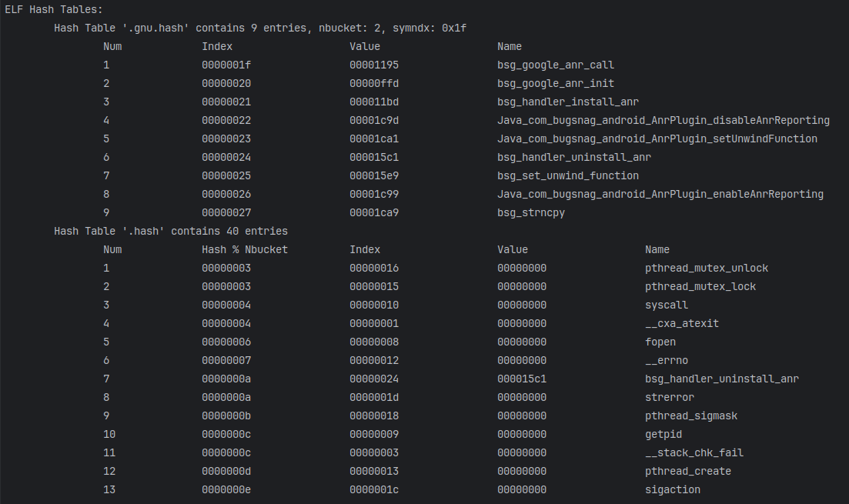849x504 pixels.
Task: Click the __cxa_atexit symbol name
Action: [682, 323]
